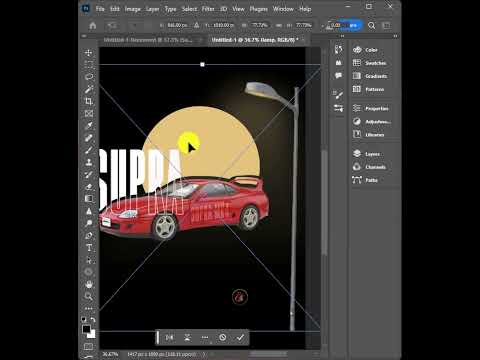Flip vertical in the contextual task bar

point(187,337)
